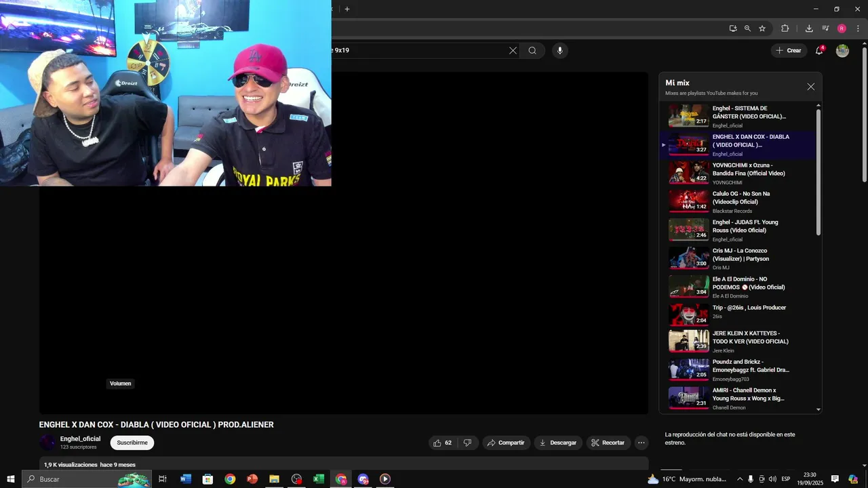
Task: Play Enghel - SISTEMA DE GÁNSTER from the mix
Action: tap(738, 116)
